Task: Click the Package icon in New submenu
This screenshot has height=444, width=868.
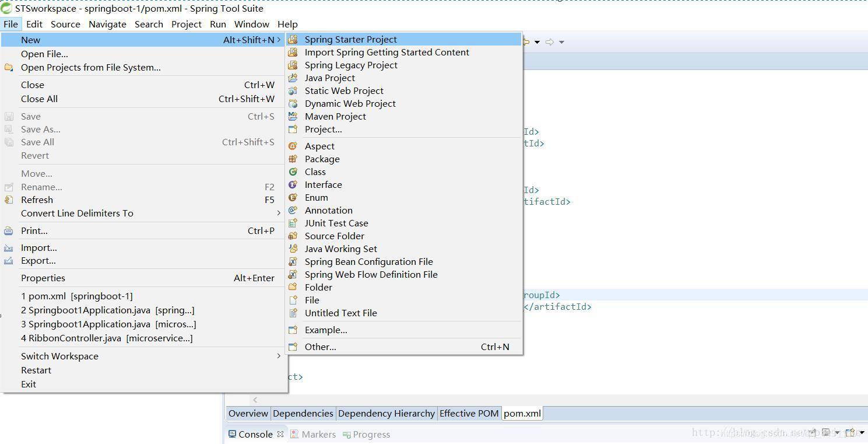Action: [293, 159]
